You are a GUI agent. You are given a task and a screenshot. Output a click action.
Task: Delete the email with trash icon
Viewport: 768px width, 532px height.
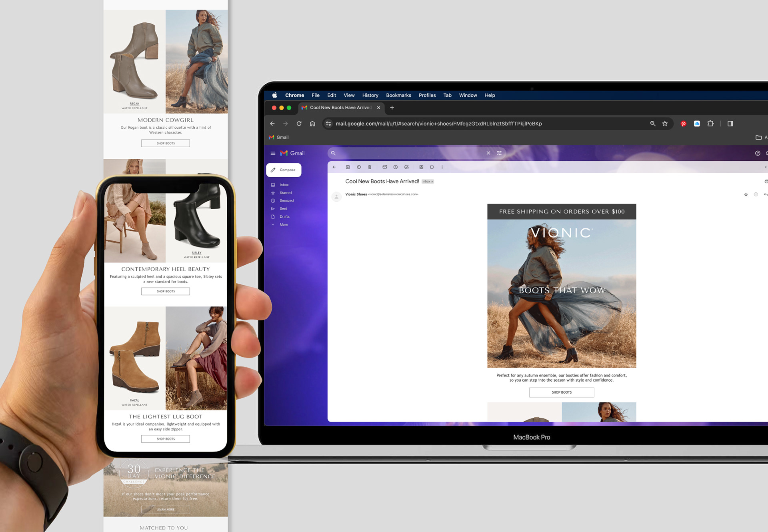370,167
